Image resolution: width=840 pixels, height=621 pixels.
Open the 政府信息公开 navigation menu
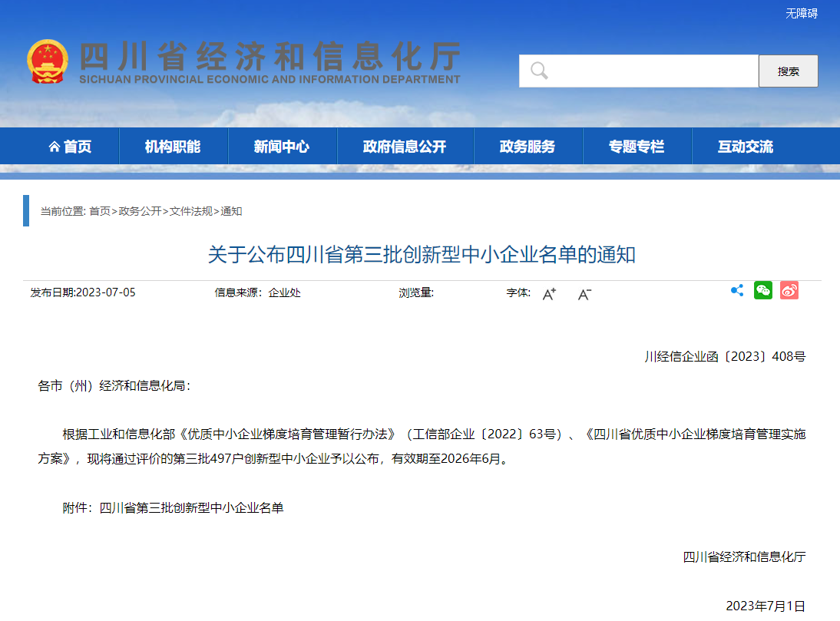point(405,146)
